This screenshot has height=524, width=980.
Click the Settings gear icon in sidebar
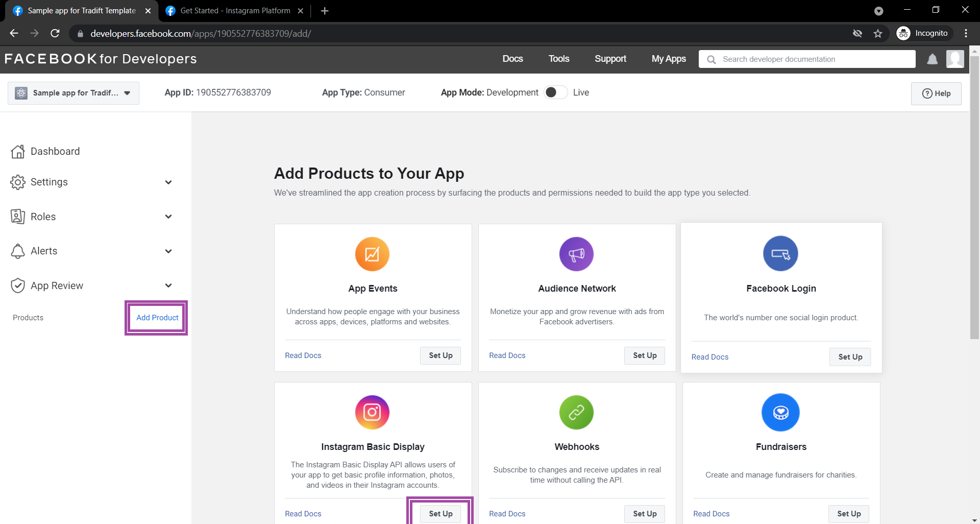pos(18,182)
